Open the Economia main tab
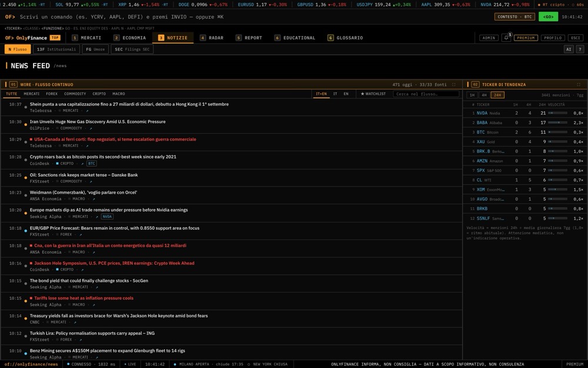 [x=130, y=38]
